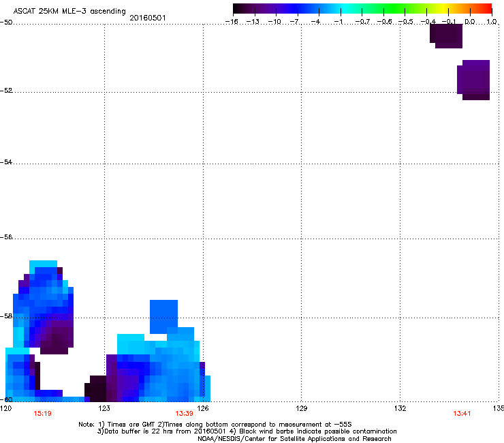Click the green section of the color scale
The width and height of the screenshot is (504, 443).
(395, 8)
